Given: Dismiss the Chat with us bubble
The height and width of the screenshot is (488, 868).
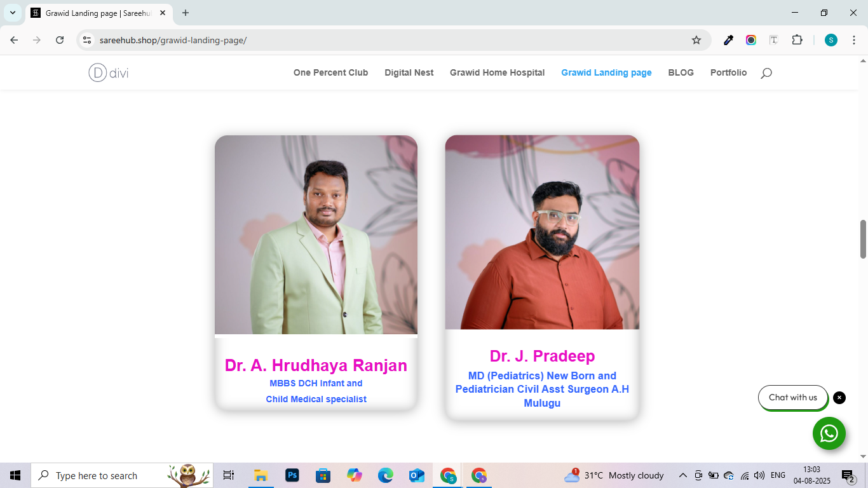Looking at the screenshot, I should pos(839,398).
